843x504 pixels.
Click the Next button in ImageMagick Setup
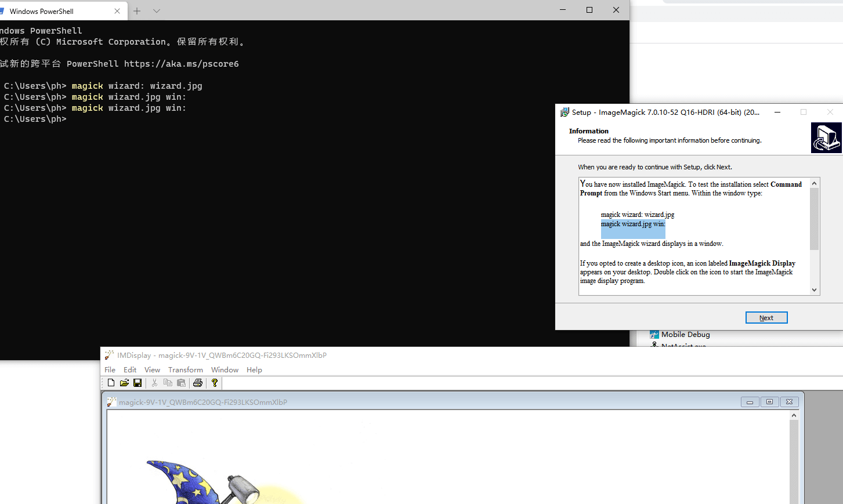tap(766, 318)
